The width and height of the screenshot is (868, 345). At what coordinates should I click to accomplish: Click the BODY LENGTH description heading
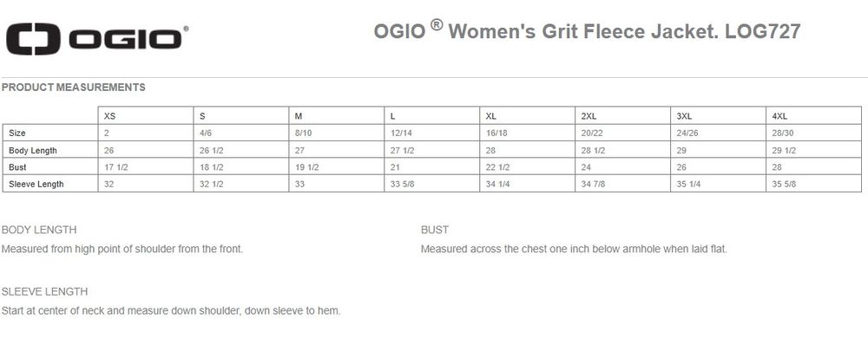pyautogui.click(x=39, y=230)
